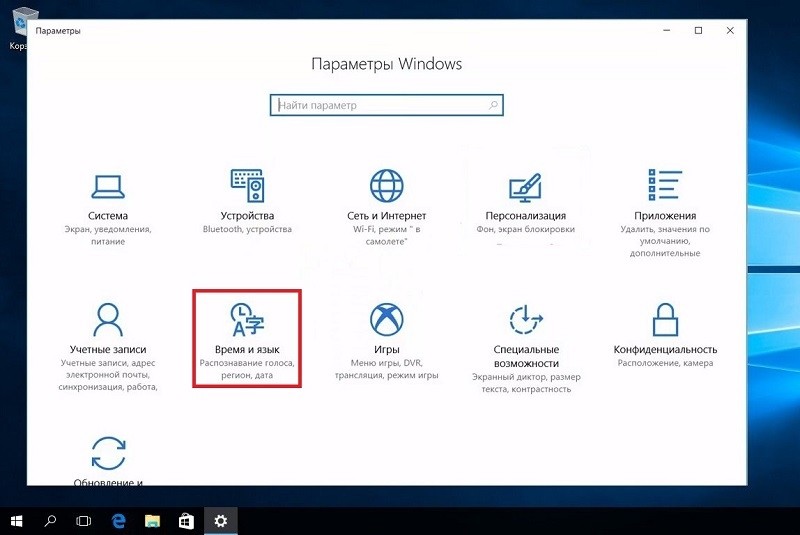Maximize the Параметры window
This screenshot has height=535, width=800.
[x=698, y=31]
